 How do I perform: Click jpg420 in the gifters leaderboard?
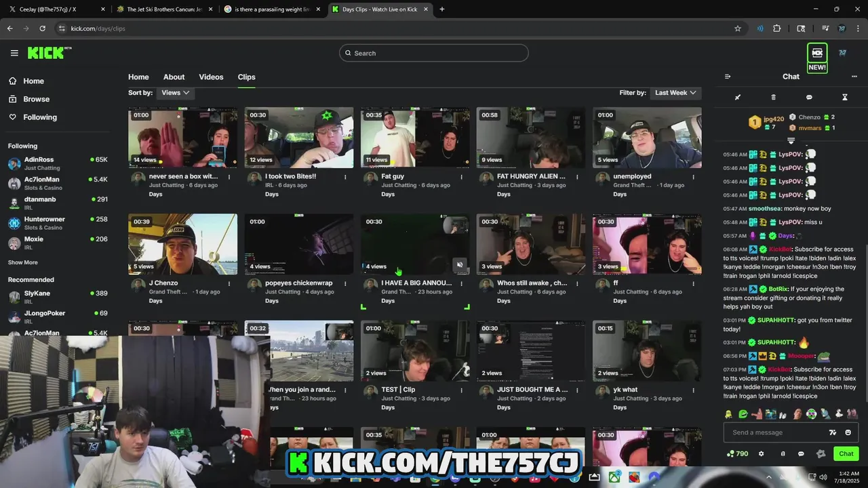coord(773,119)
